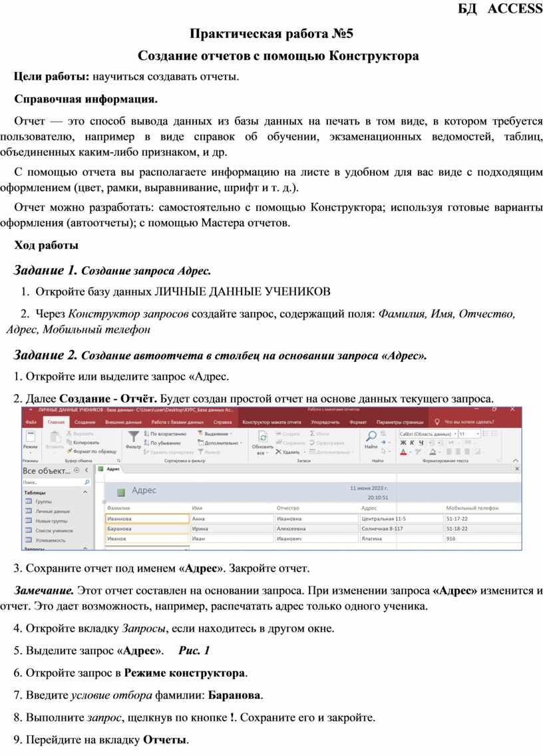This screenshot has width=543, height=756.
Task: Open the Формат ribbon tab
Action: coord(358,422)
